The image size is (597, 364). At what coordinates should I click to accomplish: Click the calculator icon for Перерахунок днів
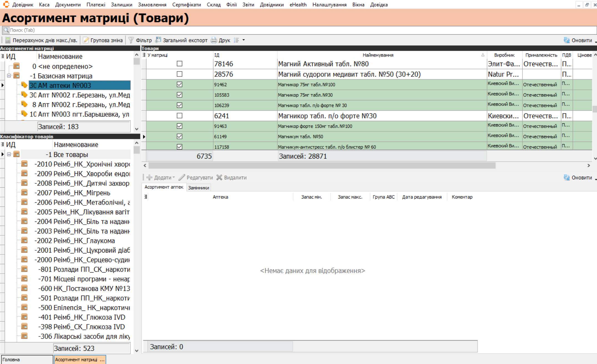8,40
